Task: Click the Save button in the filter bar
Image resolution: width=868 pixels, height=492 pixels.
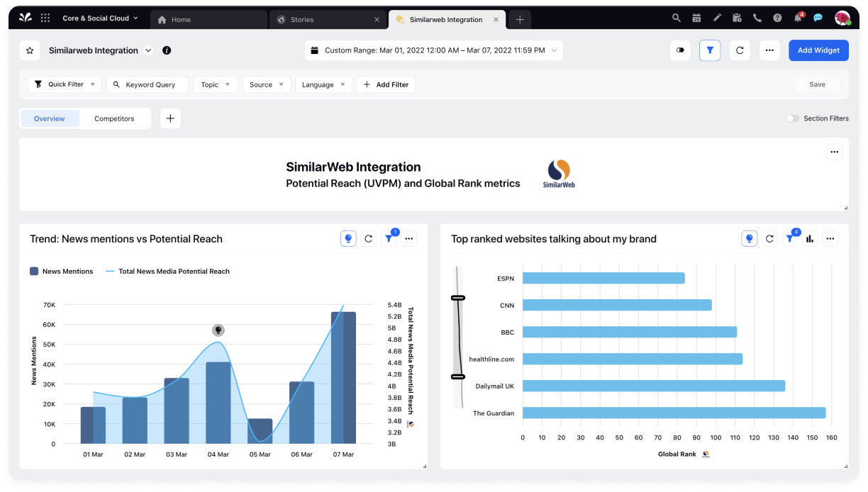Action: [816, 84]
